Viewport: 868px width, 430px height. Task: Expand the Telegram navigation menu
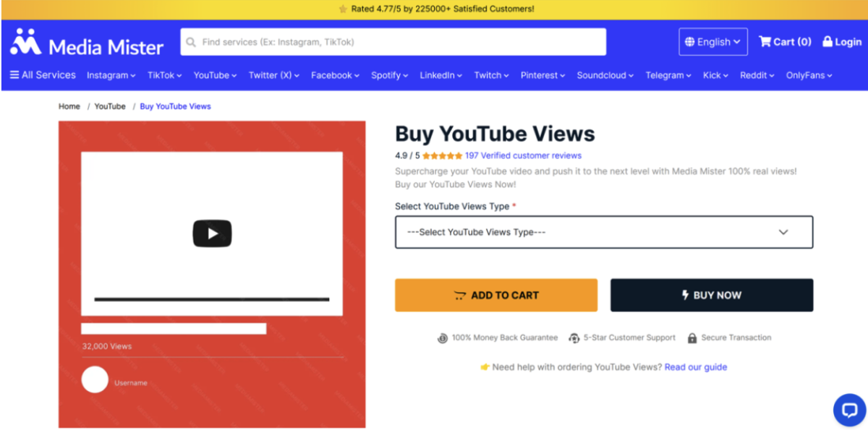(x=668, y=75)
